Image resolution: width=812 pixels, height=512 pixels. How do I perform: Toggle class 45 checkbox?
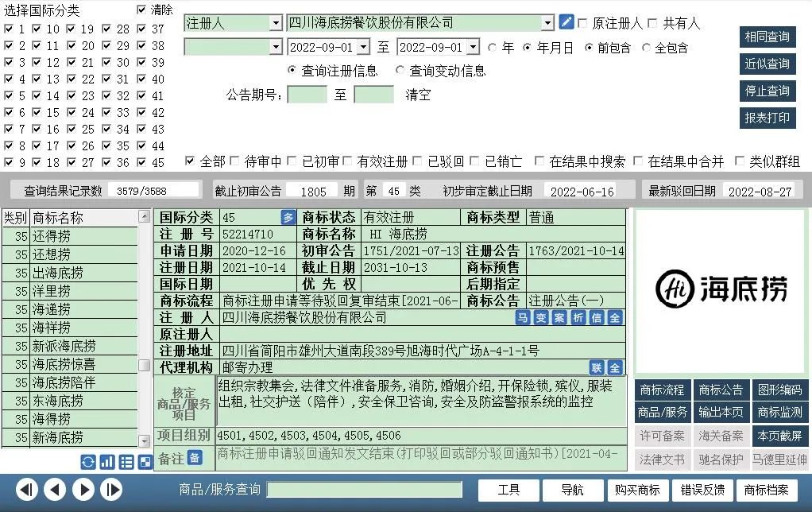coord(141,162)
